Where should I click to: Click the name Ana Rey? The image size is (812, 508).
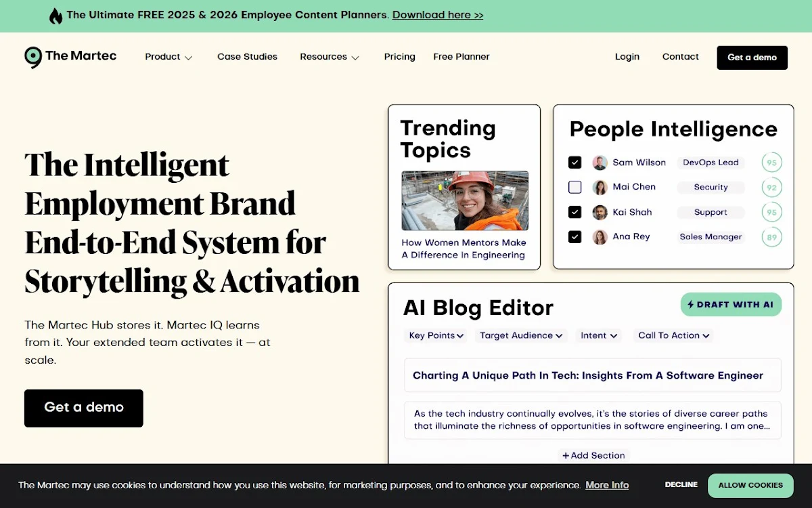[631, 237]
